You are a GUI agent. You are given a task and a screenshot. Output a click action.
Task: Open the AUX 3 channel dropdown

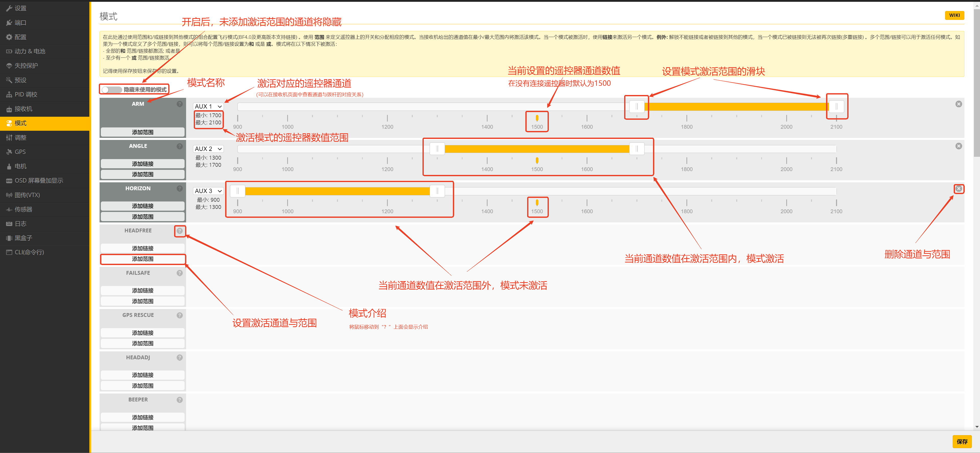(x=208, y=191)
